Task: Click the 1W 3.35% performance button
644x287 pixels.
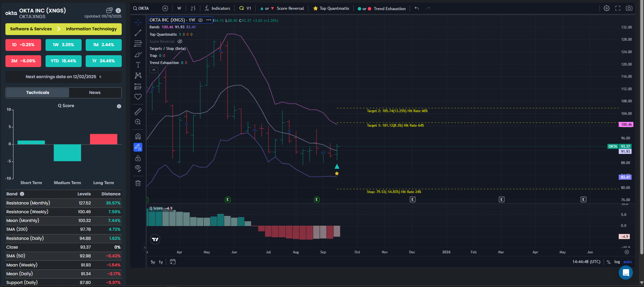Action: click(x=63, y=45)
